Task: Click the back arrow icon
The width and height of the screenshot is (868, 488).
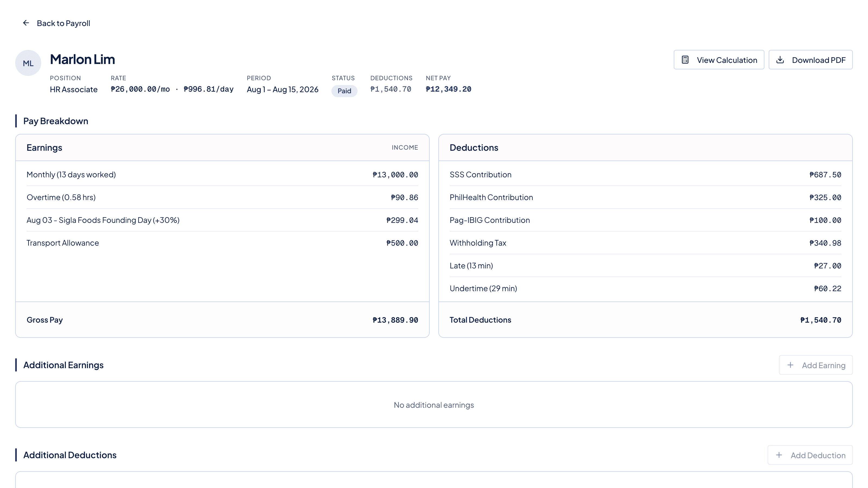Action: coord(26,23)
